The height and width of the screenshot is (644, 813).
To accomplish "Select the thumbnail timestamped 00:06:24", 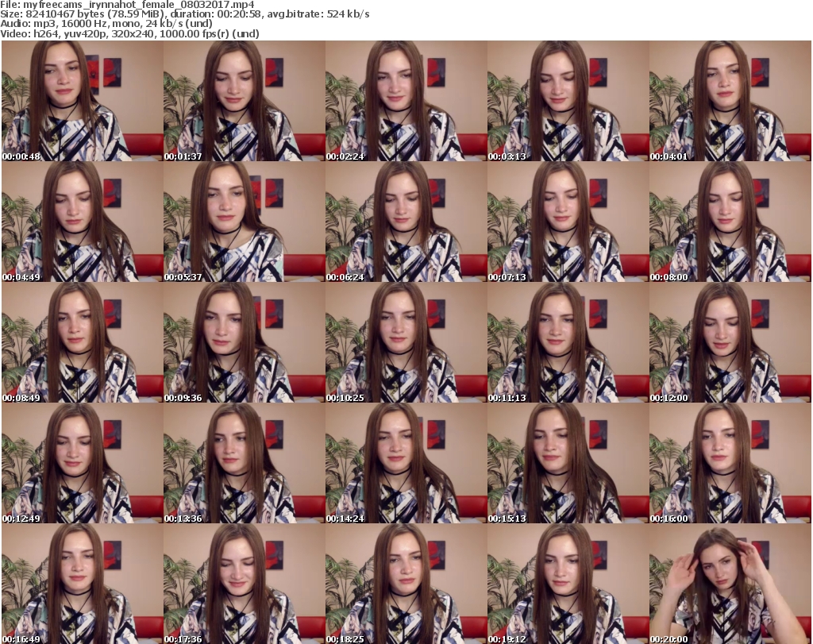I will (x=406, y=222).
